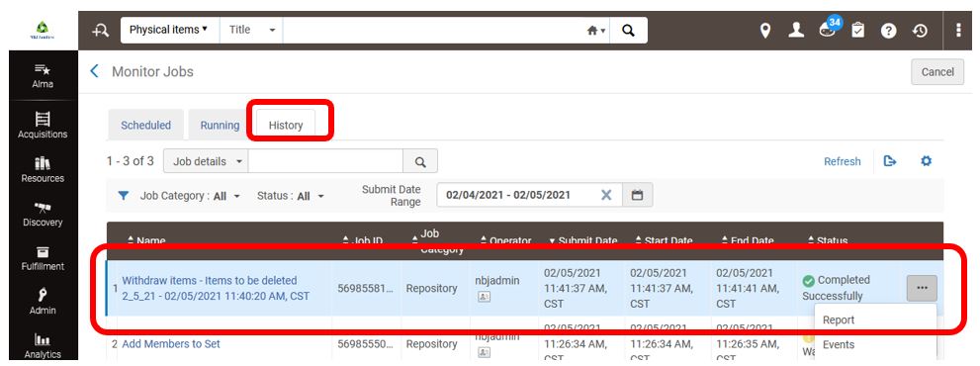Select Job ID 56985550 cell
The width and height of the screenshot is (980, 366).
(x=366, y=344)
